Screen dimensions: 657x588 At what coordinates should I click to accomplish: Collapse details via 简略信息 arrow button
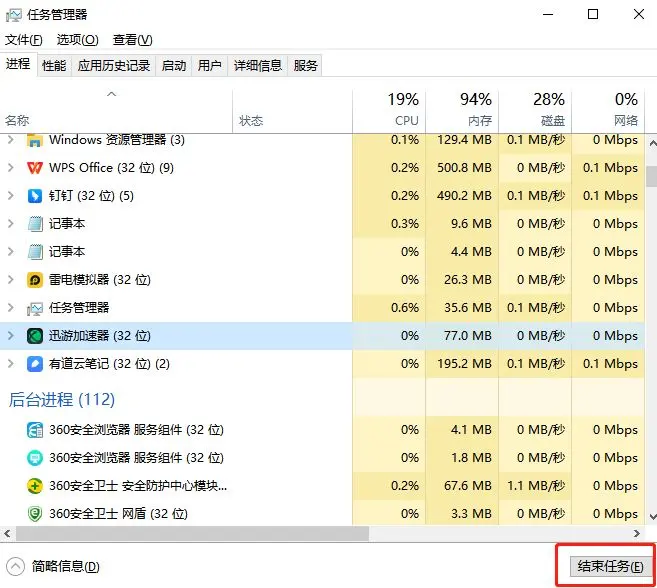click(16, 566)
